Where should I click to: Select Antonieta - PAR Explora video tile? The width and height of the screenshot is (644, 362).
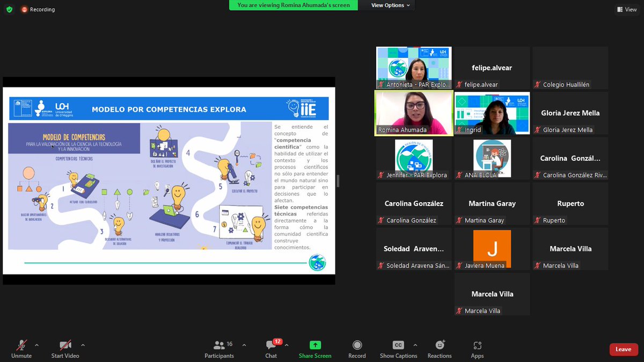[x=414, y=68]
